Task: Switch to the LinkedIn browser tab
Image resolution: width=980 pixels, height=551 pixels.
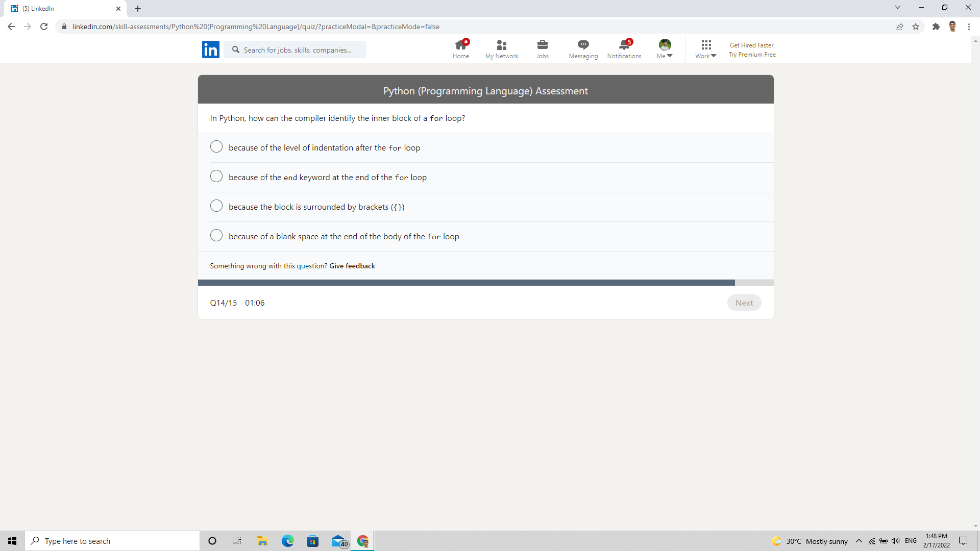Action: pyautogui.click(x=61, y=8)
